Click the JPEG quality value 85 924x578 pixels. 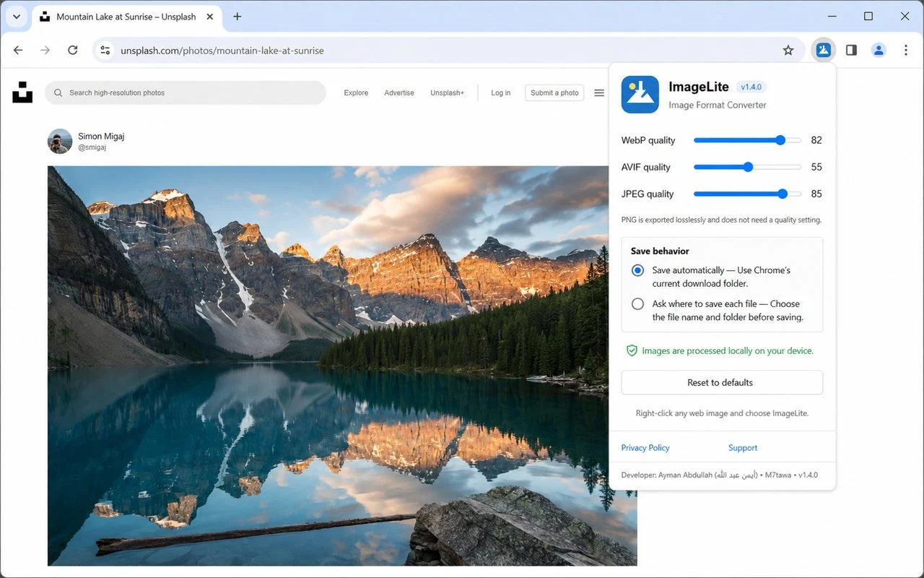(816, 194)
